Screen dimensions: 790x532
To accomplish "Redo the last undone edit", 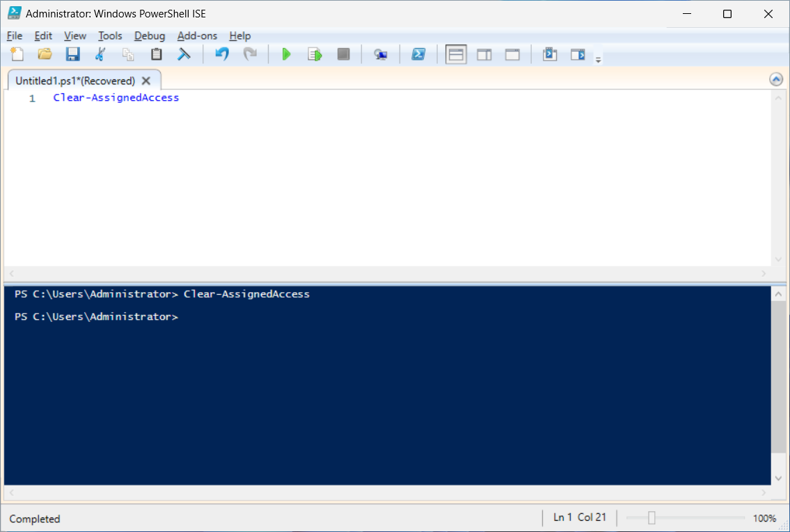I will 250,54.
